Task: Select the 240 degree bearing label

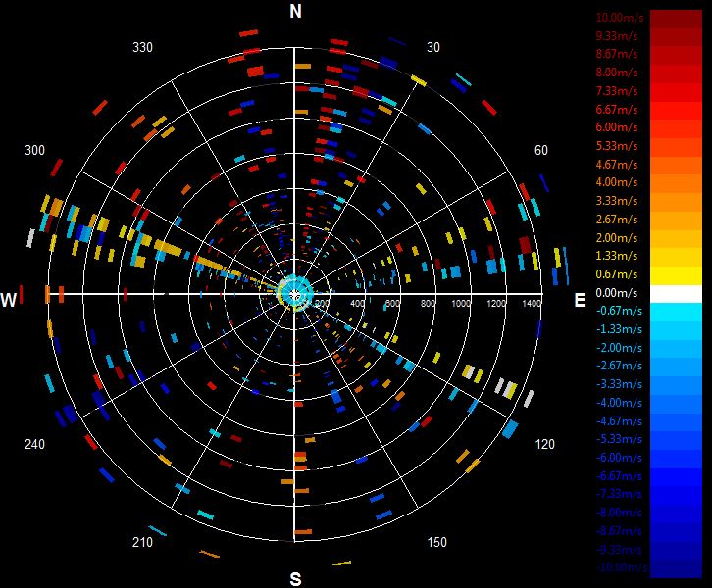Action: [34, 444]
